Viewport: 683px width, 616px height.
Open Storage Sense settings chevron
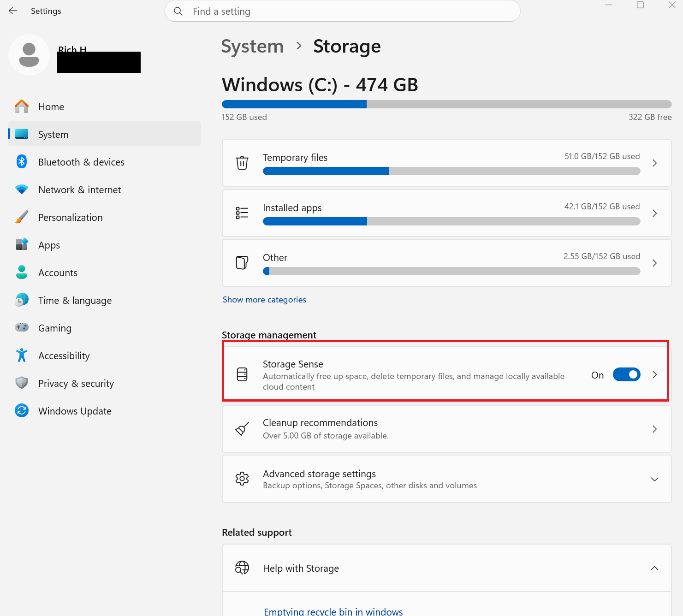pyautogui.click(x=654, y=374)
